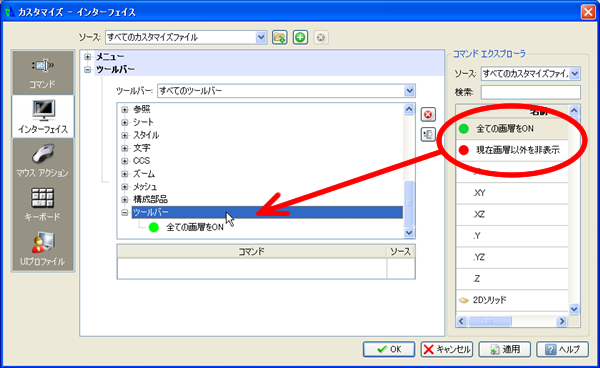
Task: Open the マウス アクション sidebar page
Action: [x=42, y=161]
